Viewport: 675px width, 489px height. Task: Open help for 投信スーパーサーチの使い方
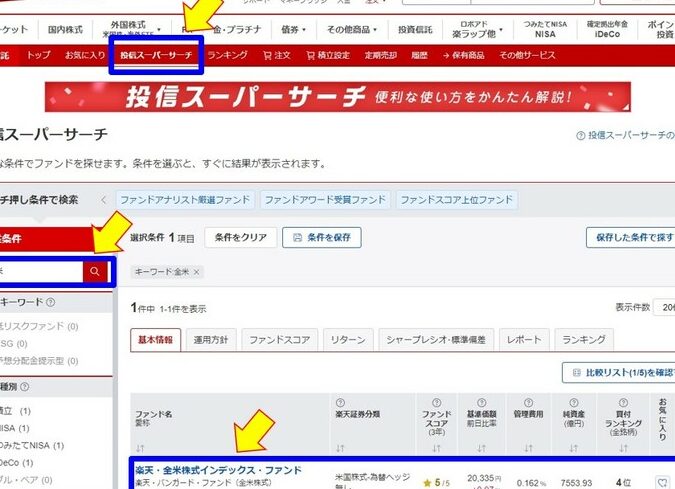click(x=625, y=136)
